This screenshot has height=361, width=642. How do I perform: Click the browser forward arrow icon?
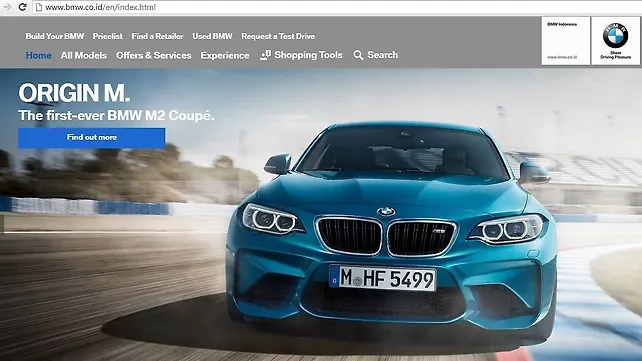point(7,7)
